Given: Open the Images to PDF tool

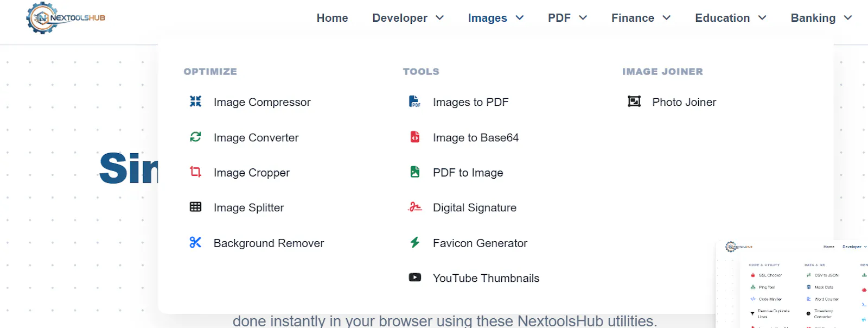Looking at the screenshot, I should 471,102.
